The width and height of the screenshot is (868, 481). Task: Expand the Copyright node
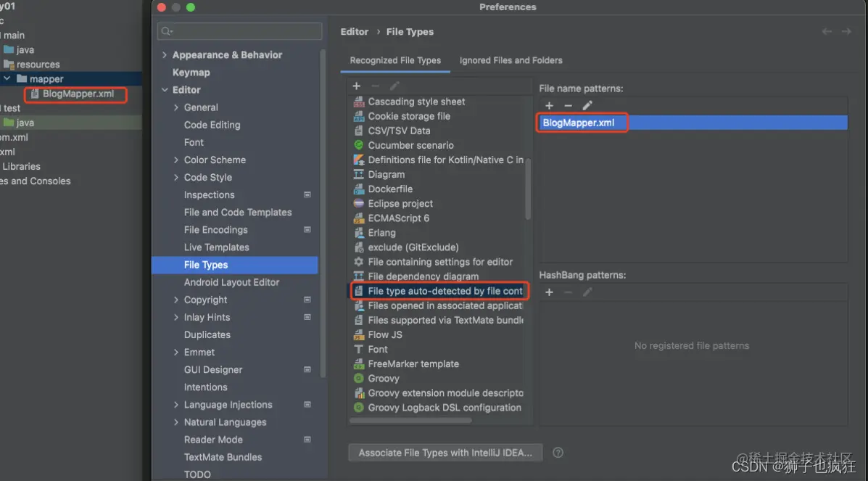[x=176, y=300]
